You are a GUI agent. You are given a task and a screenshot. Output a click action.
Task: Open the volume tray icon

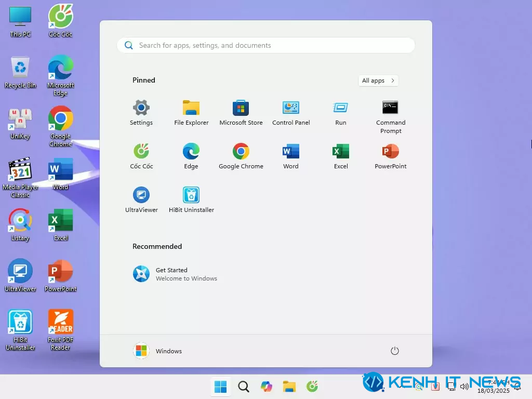pyautogui.click(x=464, y=386)
